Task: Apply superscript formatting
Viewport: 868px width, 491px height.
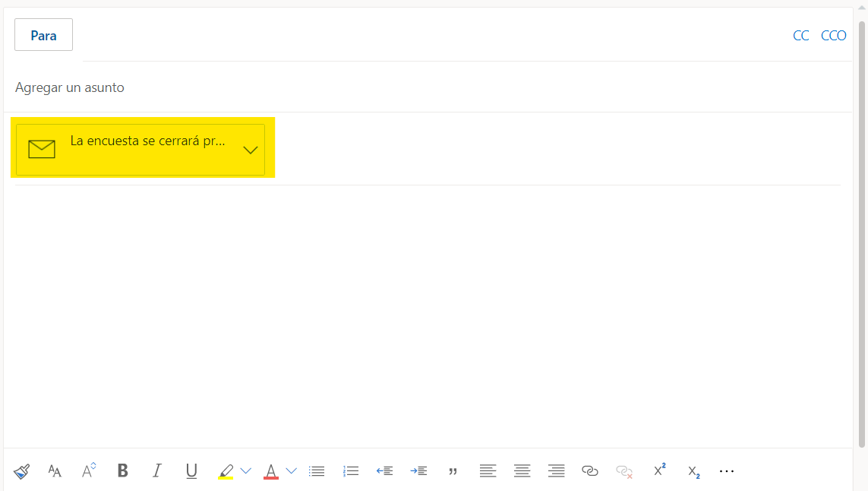Action: pos(659,470)
